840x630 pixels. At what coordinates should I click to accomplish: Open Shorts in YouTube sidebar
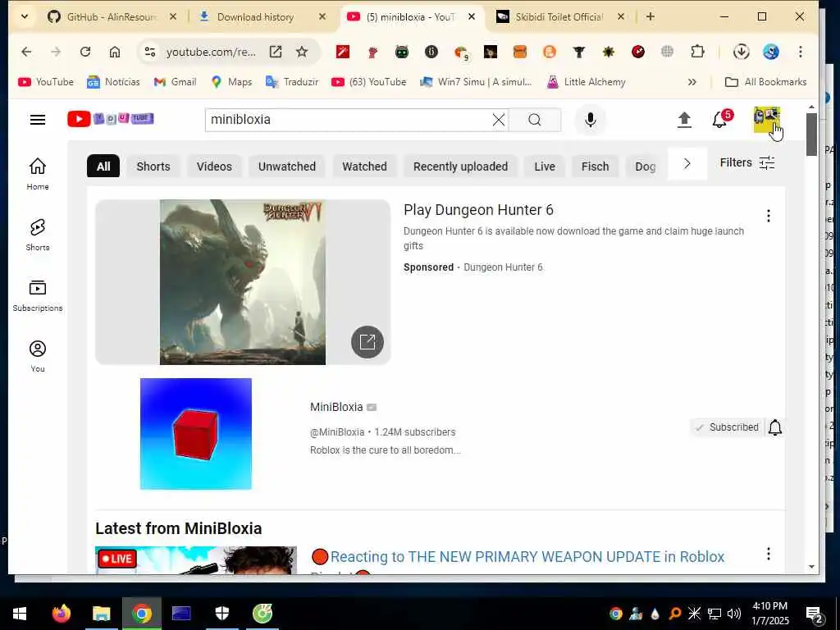tap(38, 235)
